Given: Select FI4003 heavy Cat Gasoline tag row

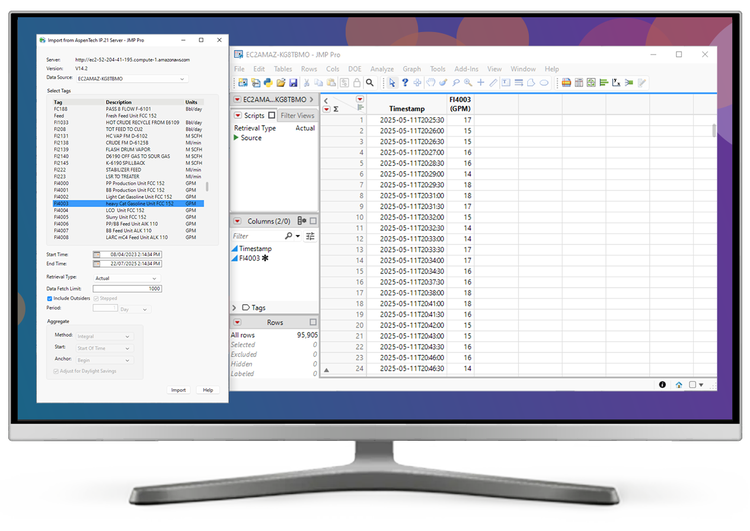Looking at the screenshot, I should point(128,204).
